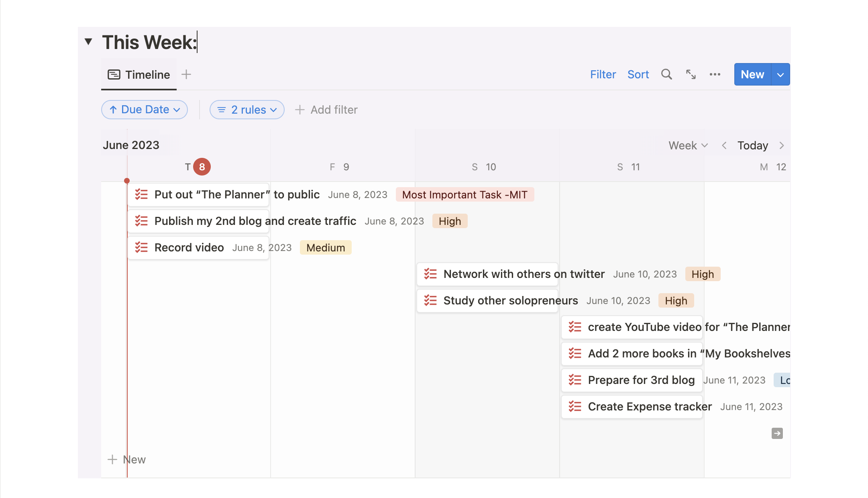The image size is (868, 498).
Task: Click the search magnifier icon
Action: [666, 74]
